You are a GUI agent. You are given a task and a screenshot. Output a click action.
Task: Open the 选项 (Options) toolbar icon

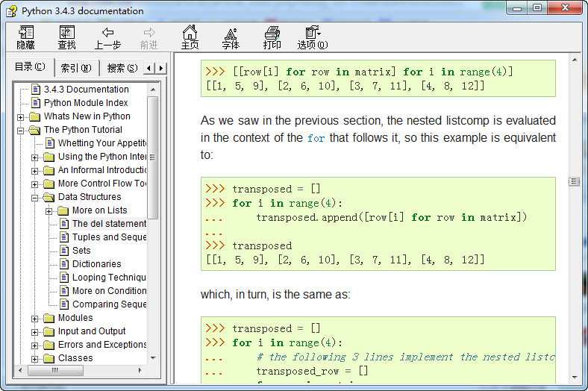(313, 32)
